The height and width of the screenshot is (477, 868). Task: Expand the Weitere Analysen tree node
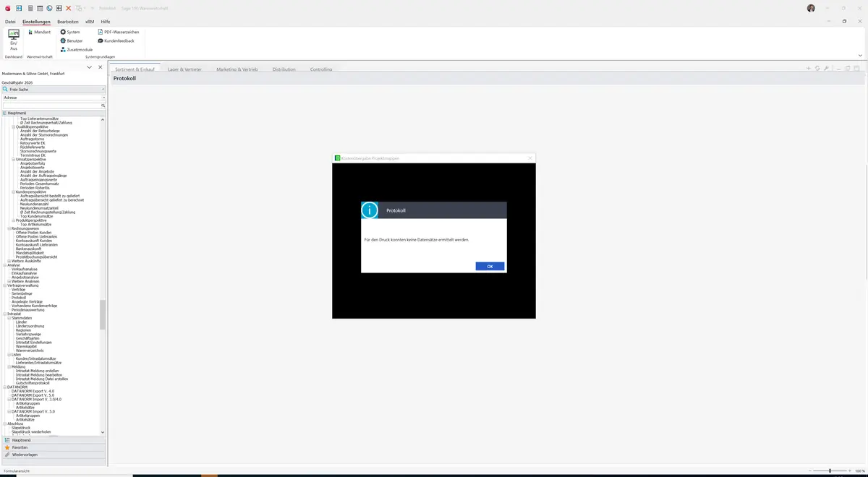[x=9, y=282]
